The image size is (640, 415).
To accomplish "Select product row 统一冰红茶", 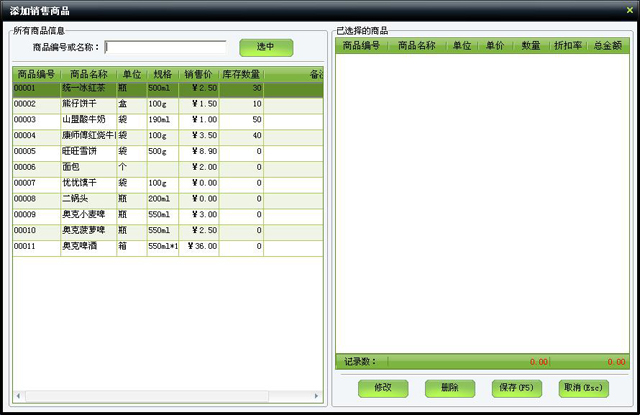I will (x=88, y=88).
